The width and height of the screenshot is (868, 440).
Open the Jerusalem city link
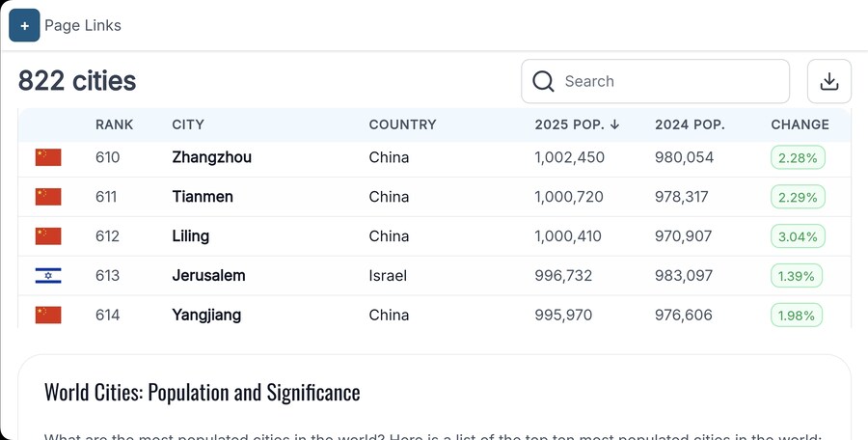pos(208,275)
